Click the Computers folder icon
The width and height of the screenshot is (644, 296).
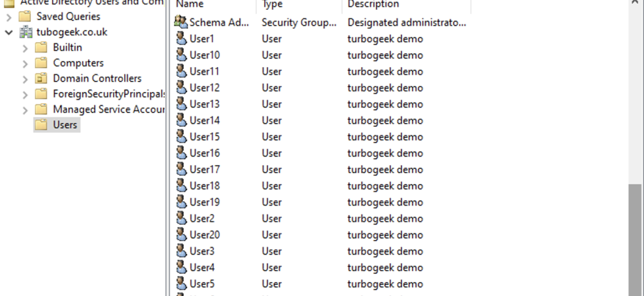[x=41, y=63]
